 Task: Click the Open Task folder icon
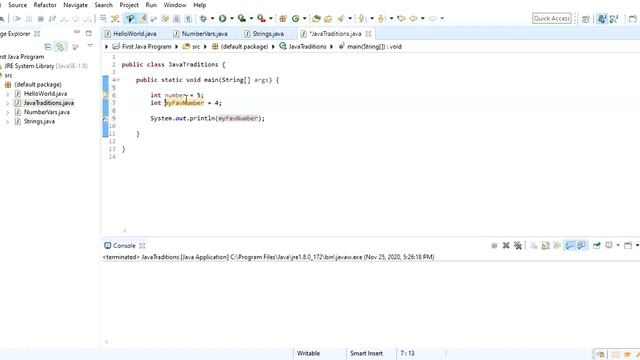328,18
